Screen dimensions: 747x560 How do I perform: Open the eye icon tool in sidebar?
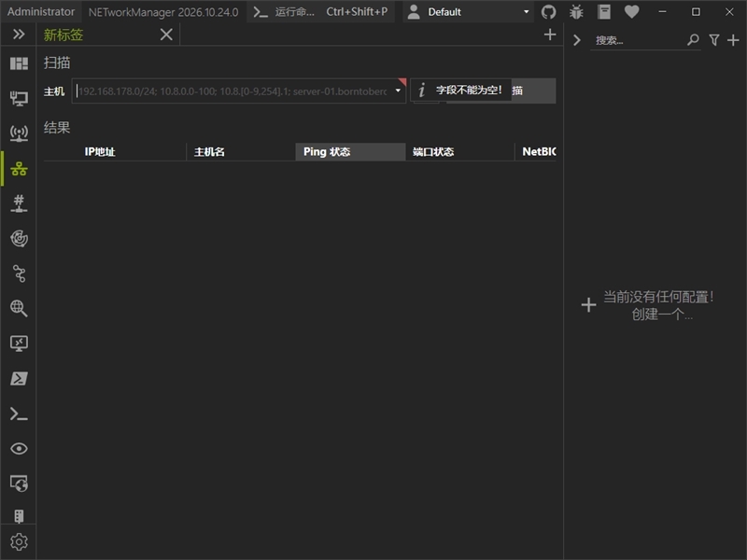19,449
